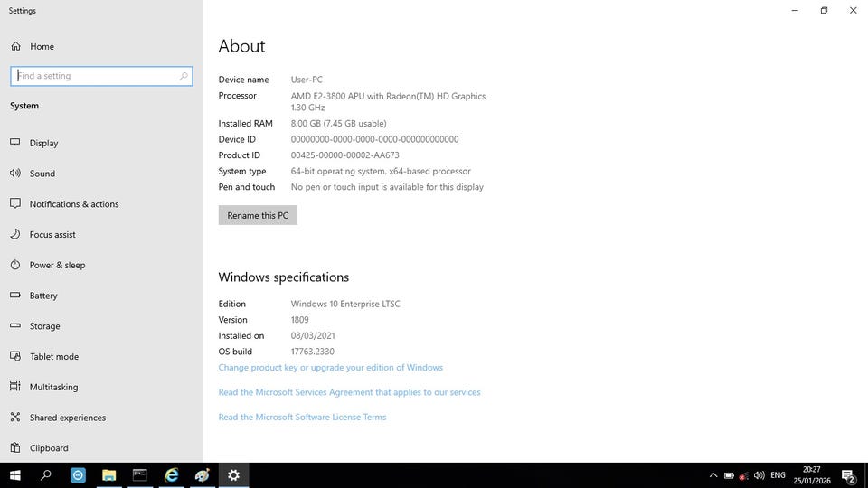Screen dimensions: 868x488
Task: Open network status tray icon
Action: click(x=744, y=475)
